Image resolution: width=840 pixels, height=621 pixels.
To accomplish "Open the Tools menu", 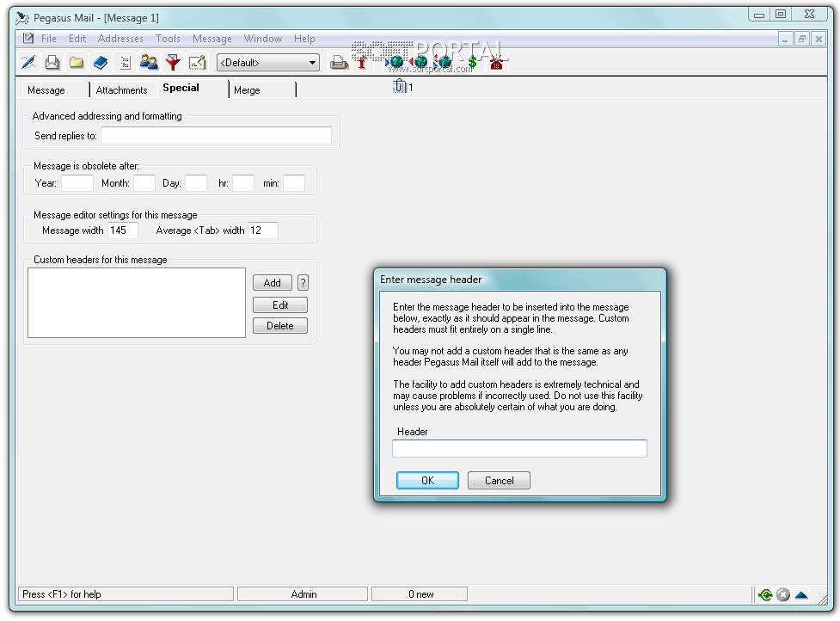I will click(168, 39).
